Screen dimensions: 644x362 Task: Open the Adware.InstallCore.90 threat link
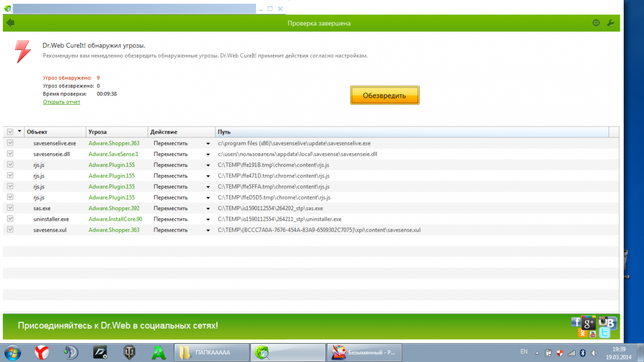pos(115,219)
